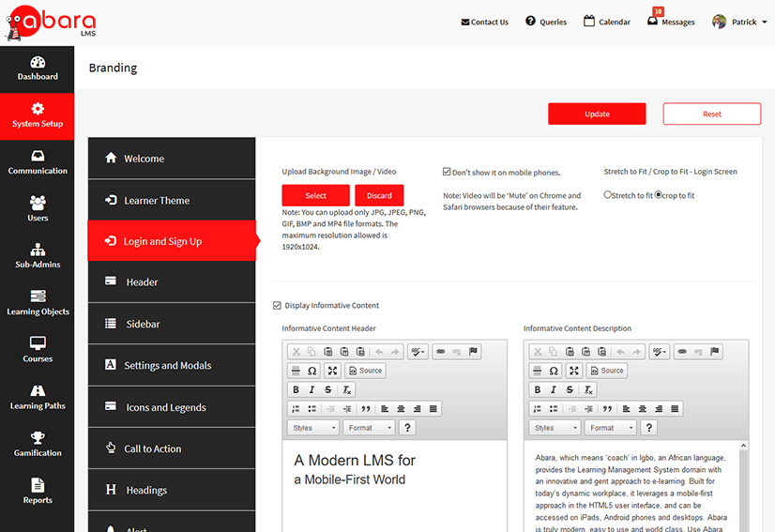Screen dimensions: 775x532
Task: Open Learning Paths in the sidebar
Action: [38, 398]
